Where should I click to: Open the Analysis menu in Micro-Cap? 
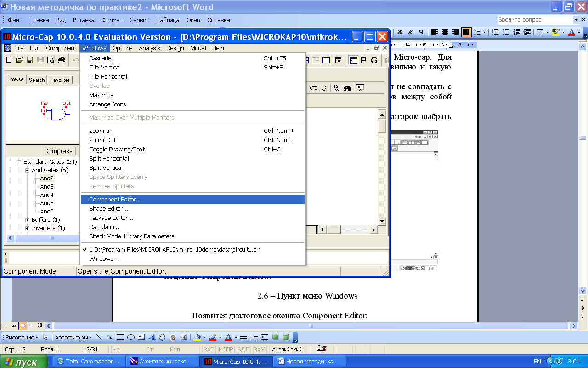149,48
